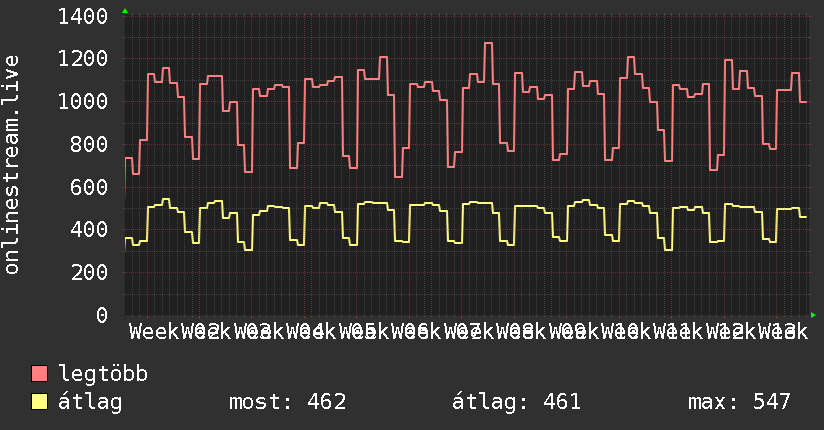824x430 pixels.
Task: Click the legtöbb legend label
Action: tap(103, 374)
